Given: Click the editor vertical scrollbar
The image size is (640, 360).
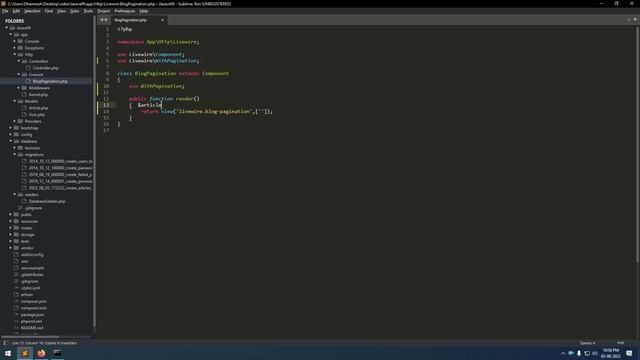Looking at the screenshot, I should [637, 143].
